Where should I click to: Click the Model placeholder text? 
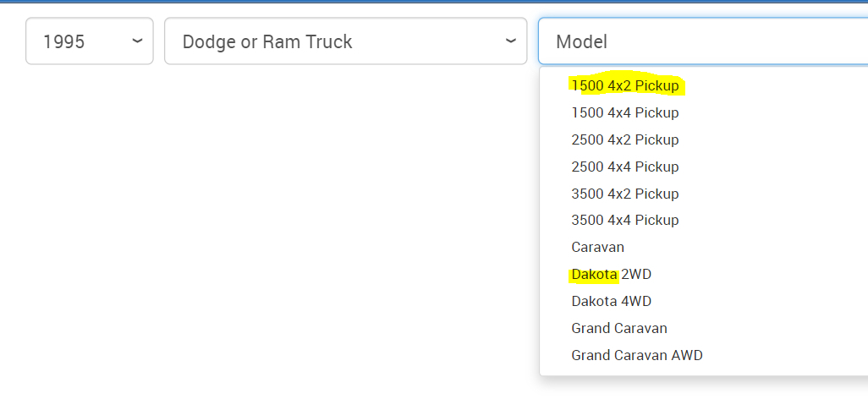[581, 41]
